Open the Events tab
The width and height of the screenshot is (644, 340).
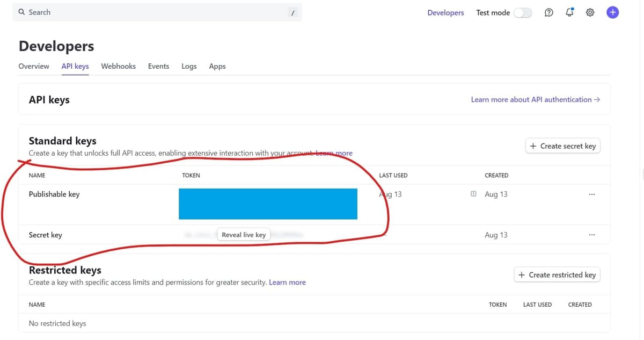tap(158, 66)
